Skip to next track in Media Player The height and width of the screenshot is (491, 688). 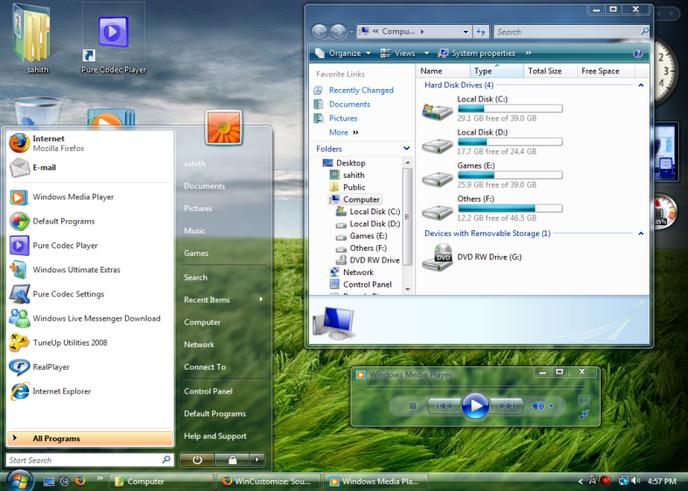pyautogui.click(x=506, y=406)
